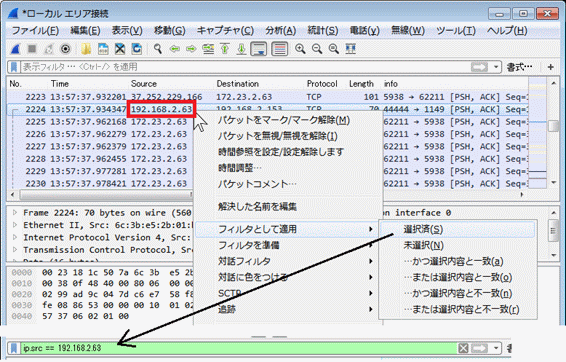
Task: Sort packets by the Source column header
Action: [144, 84]
